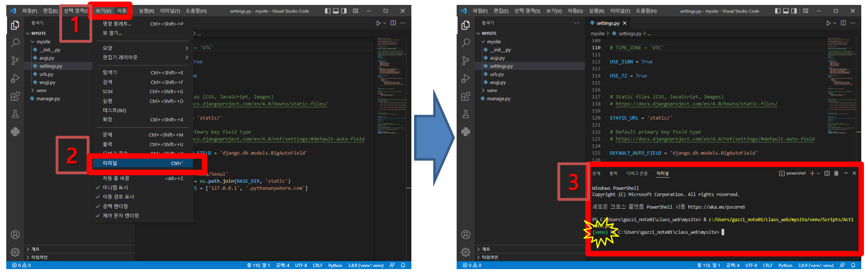Viewport: 868px width, 274px height.
Task: Switch to 디버그 콘솔 tab in right panel
Action: pyautogui.click(x=637, y=173)
